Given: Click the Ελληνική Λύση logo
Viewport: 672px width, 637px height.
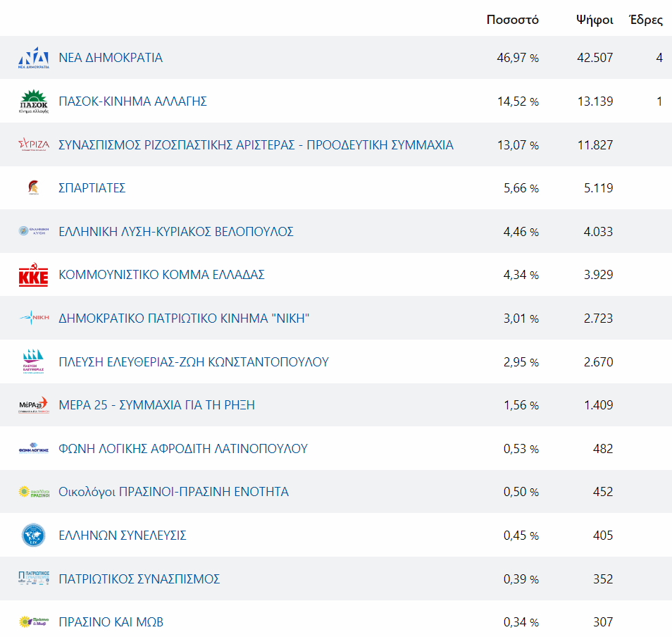Looking at the screenshot, I should click(x=33, y=231).
